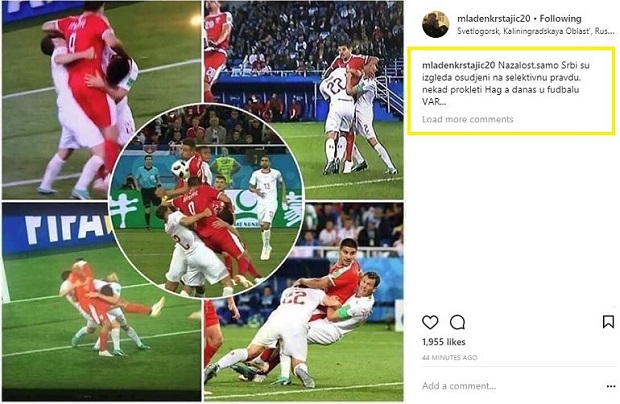Screen dimensions: 620x404
Task: Click in the Add a comment field
Action: tap(510, 386)
